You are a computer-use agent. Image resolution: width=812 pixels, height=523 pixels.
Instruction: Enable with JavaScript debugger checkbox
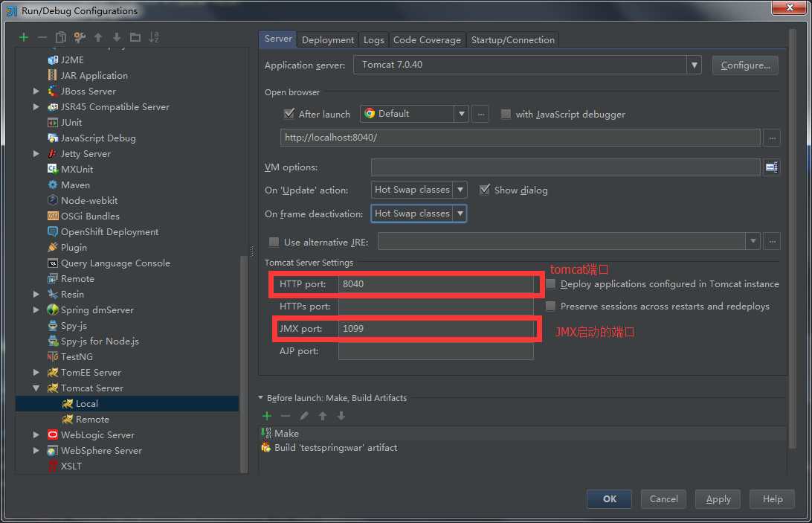[506, 114]
